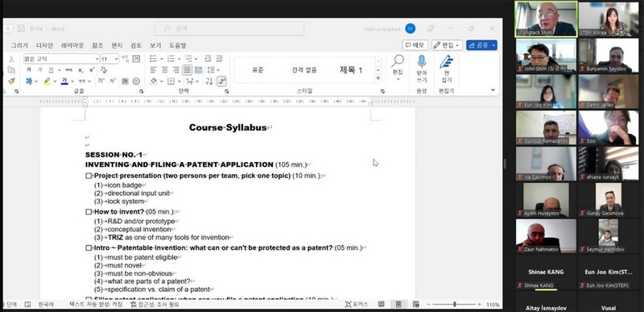Select the Format Painter brush icon

11,81
